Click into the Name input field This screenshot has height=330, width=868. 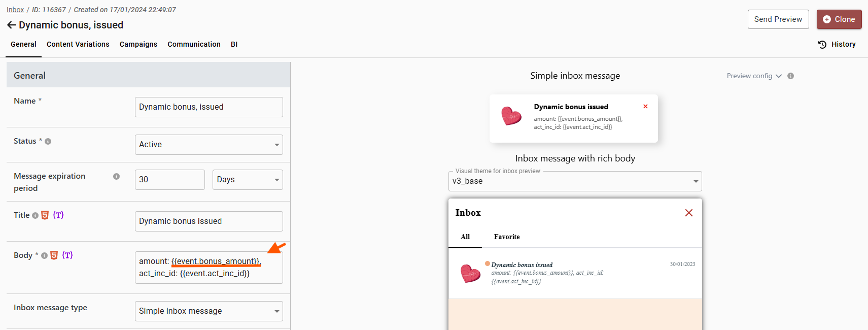209,107
